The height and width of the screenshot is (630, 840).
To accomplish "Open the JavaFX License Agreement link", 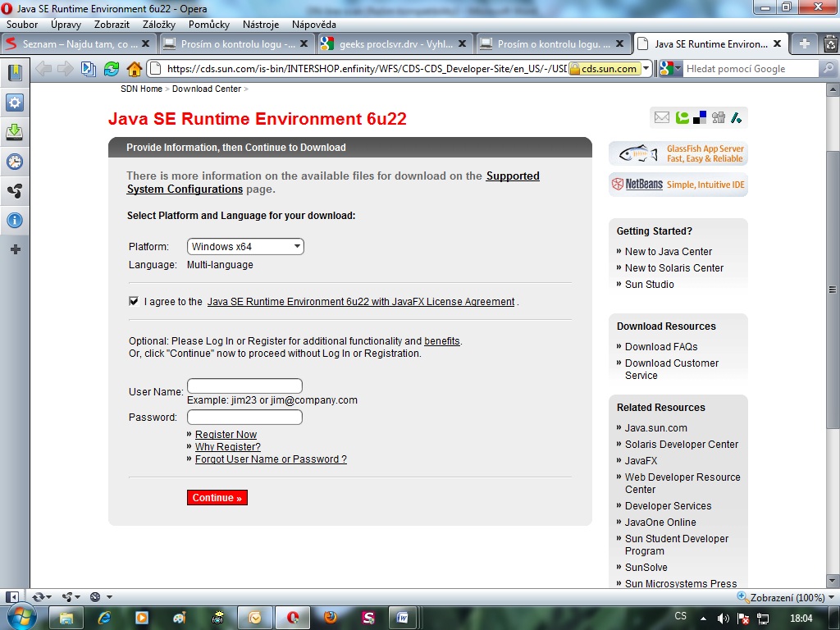I will (361, 302).
